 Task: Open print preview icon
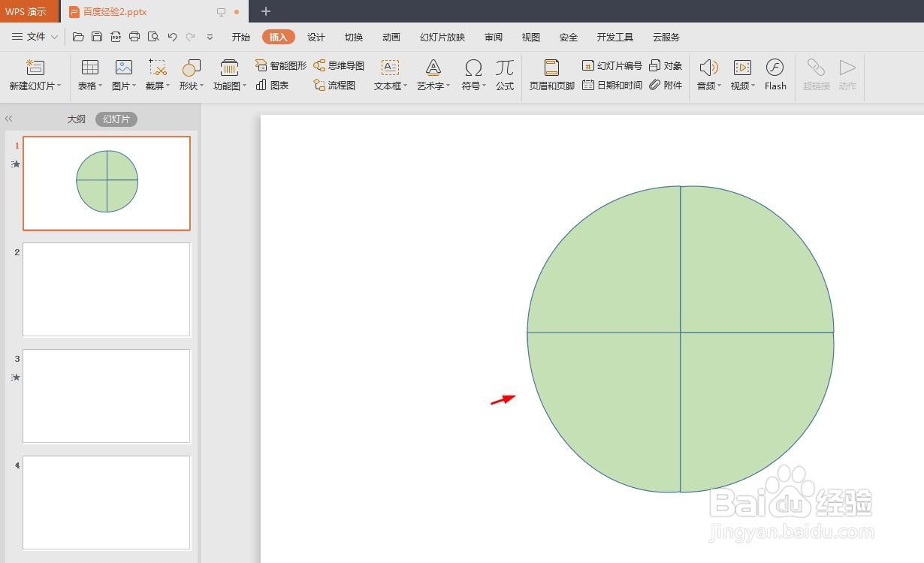(153, 37)
